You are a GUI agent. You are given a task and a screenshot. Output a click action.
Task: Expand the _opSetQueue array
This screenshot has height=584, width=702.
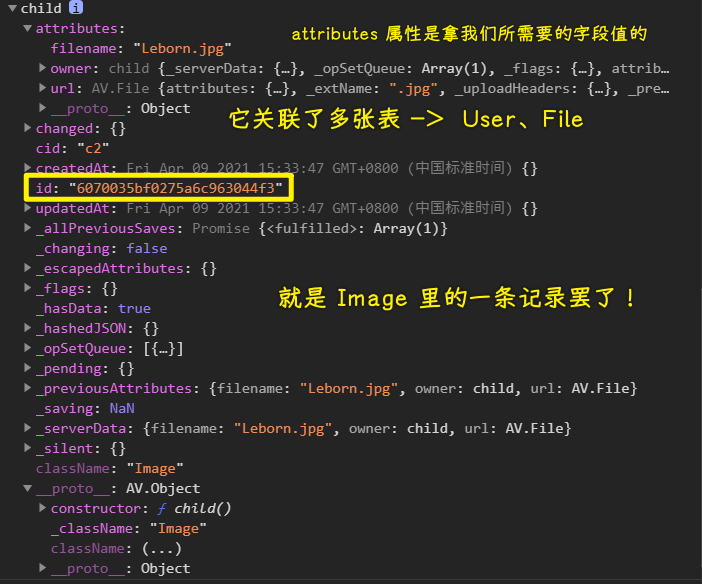coord(28,348)
